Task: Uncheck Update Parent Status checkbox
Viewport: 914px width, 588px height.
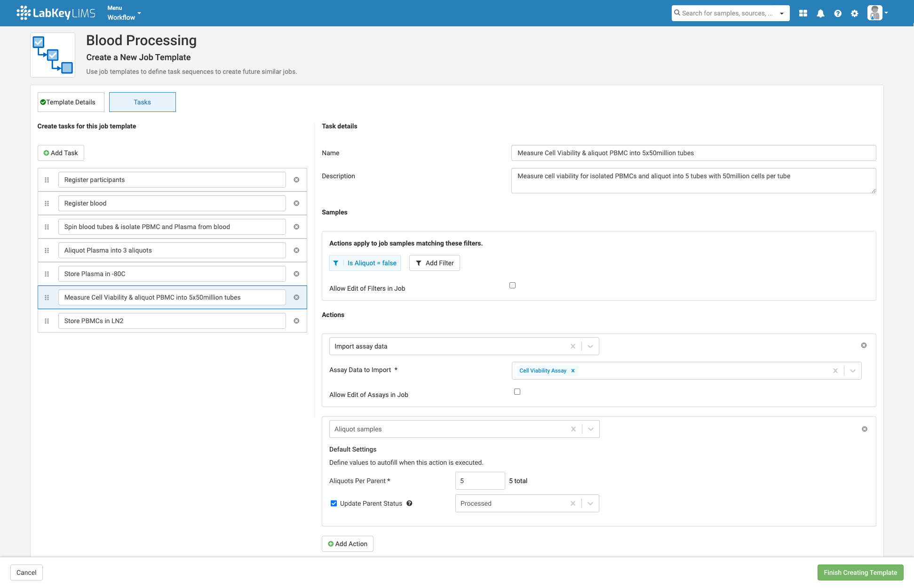Action: tap(334, 503)
